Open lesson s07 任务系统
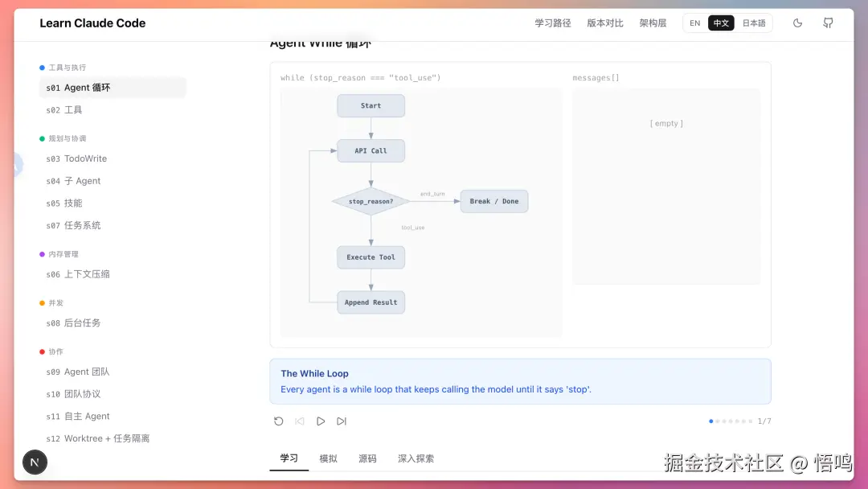This screenshot has height=489, width=868. [x=113, y=225]
